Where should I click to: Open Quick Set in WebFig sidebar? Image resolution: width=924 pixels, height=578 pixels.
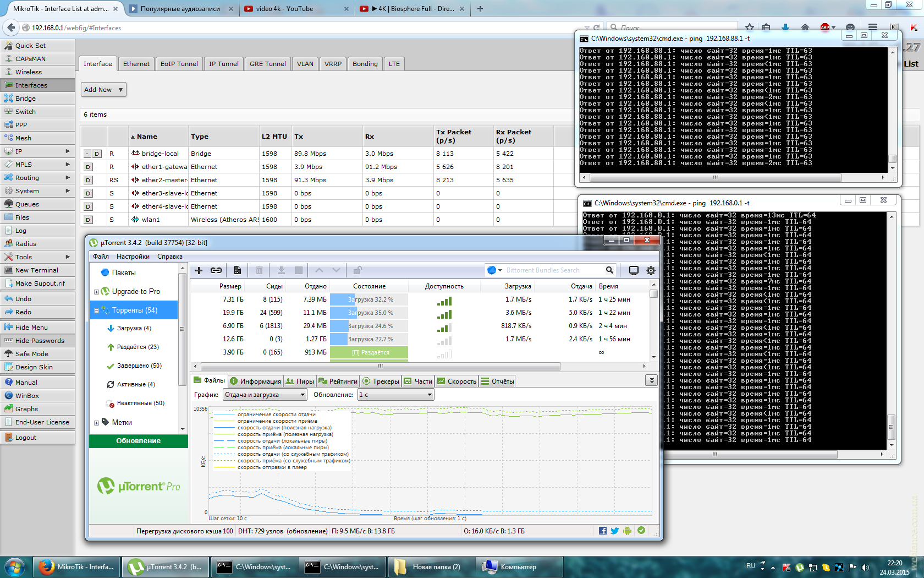37,46
